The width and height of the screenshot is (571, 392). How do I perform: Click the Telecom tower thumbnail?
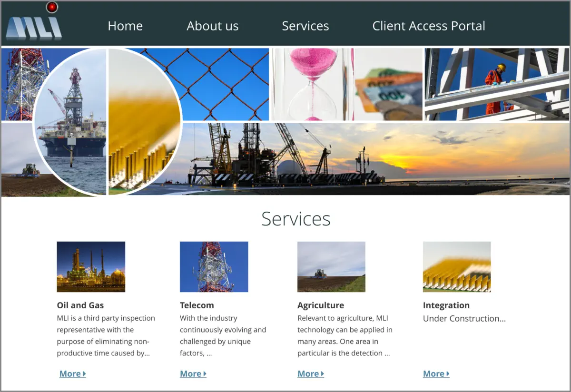point(214,267)
